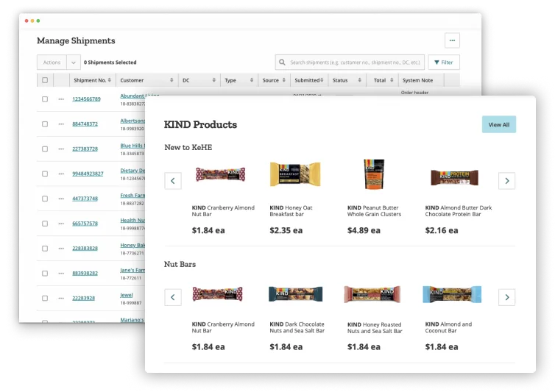Click the KIND Honey Roasted Nuts and Sea Salt Bar name
The image size is (555, 392).
point(375,327)
